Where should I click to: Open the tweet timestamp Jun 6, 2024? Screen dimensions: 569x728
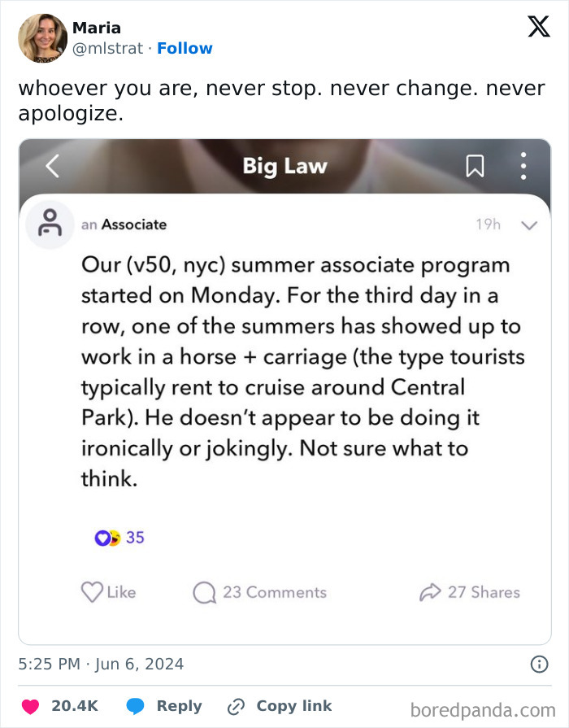coord(102,665)
